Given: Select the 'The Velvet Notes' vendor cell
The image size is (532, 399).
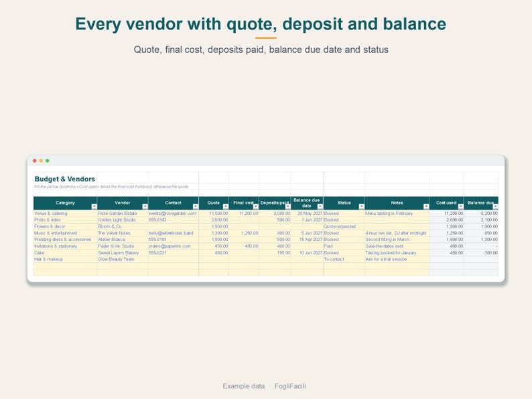Looking at the screenshot, I should tap(123, 233).
